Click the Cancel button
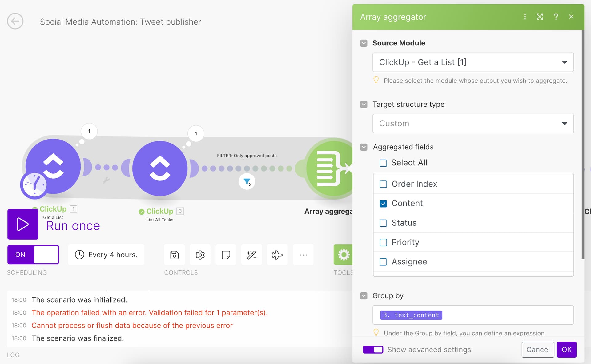Viewport: 591px width, 364px height. 537,350
